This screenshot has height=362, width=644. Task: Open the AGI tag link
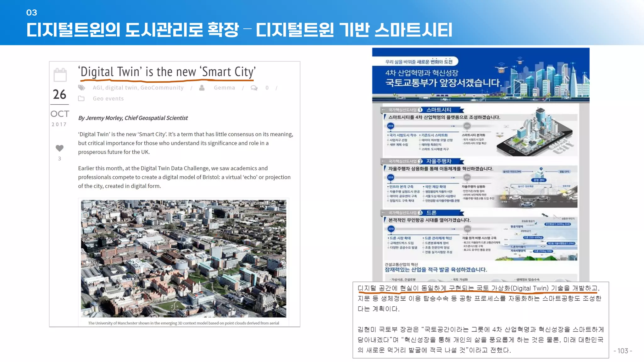point(97,88)
